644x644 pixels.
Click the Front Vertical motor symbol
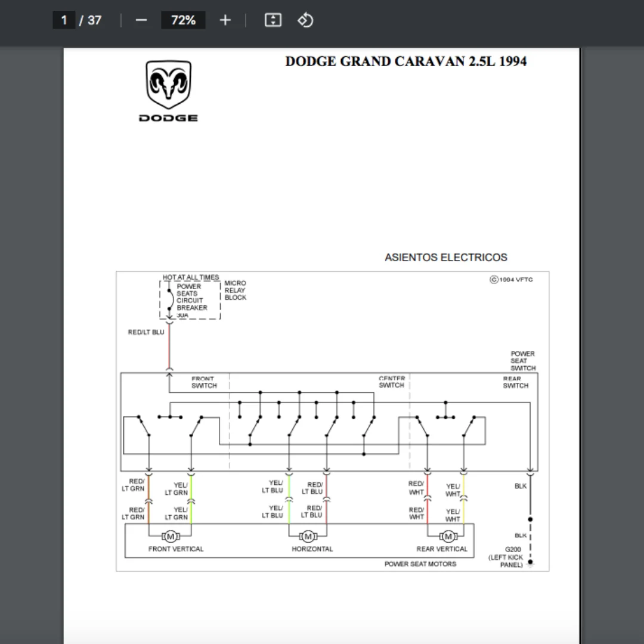pos(170,537)
